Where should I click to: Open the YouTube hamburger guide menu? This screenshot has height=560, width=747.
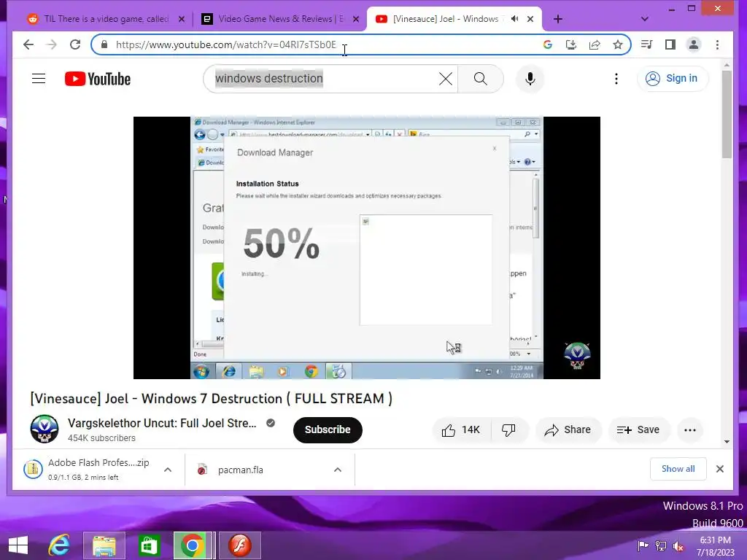pos(39,79)
